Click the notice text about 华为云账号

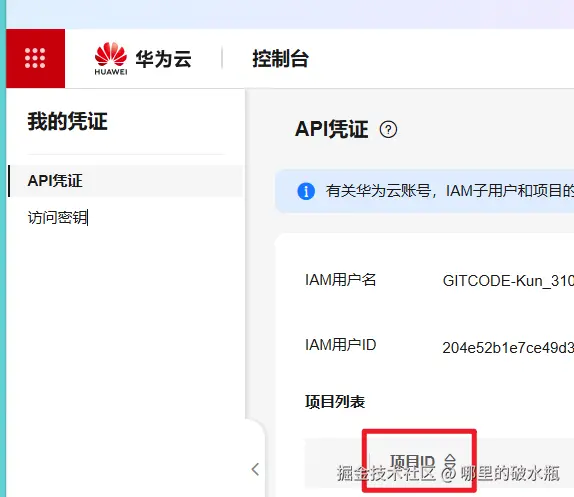[450, 191]
